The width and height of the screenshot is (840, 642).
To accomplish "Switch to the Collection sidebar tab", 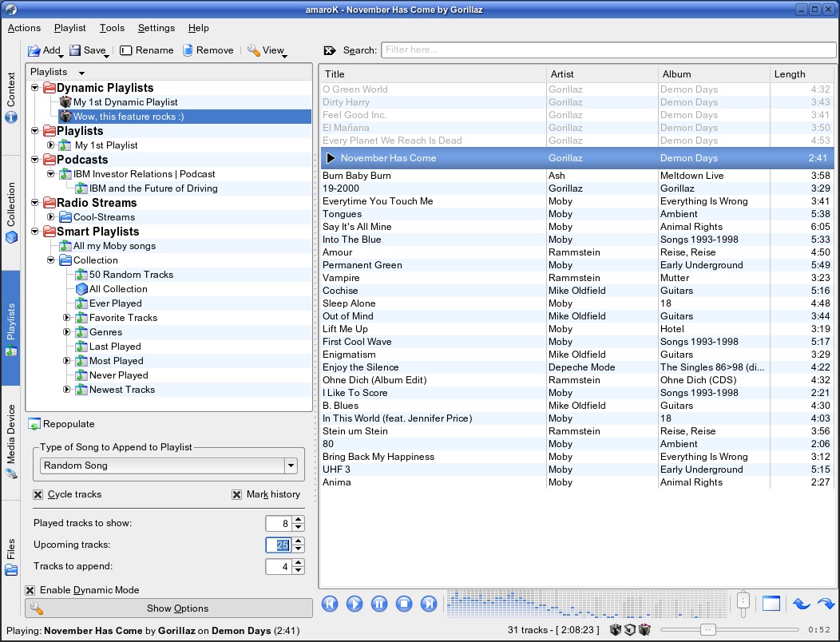I will click(10, 212).
